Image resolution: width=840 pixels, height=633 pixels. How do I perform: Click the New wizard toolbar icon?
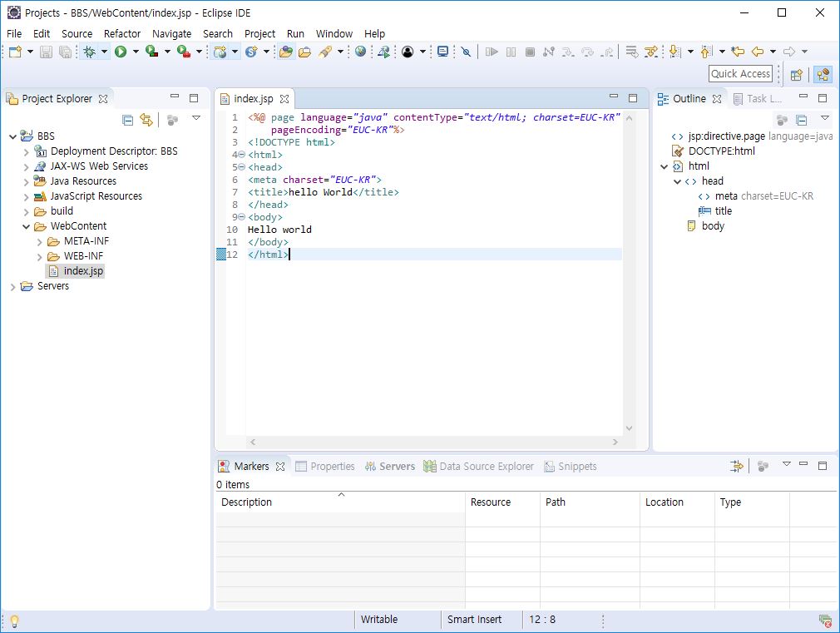click(x=15, y=52)
